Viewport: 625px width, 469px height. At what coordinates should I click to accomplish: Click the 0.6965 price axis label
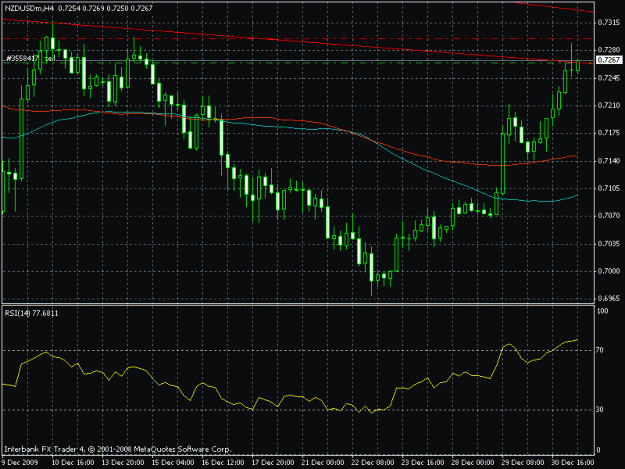[609, 298]
